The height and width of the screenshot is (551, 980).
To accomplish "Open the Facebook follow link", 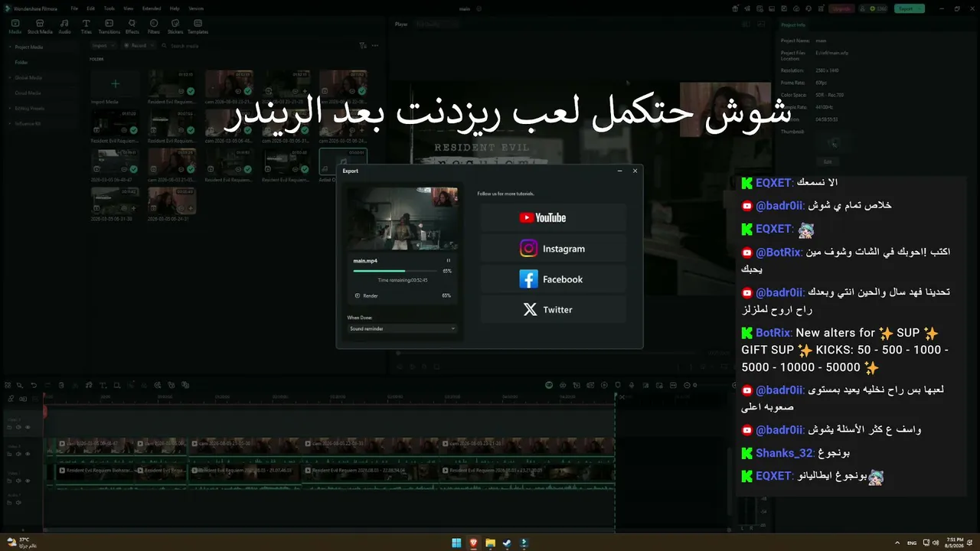I will [553, 279].
